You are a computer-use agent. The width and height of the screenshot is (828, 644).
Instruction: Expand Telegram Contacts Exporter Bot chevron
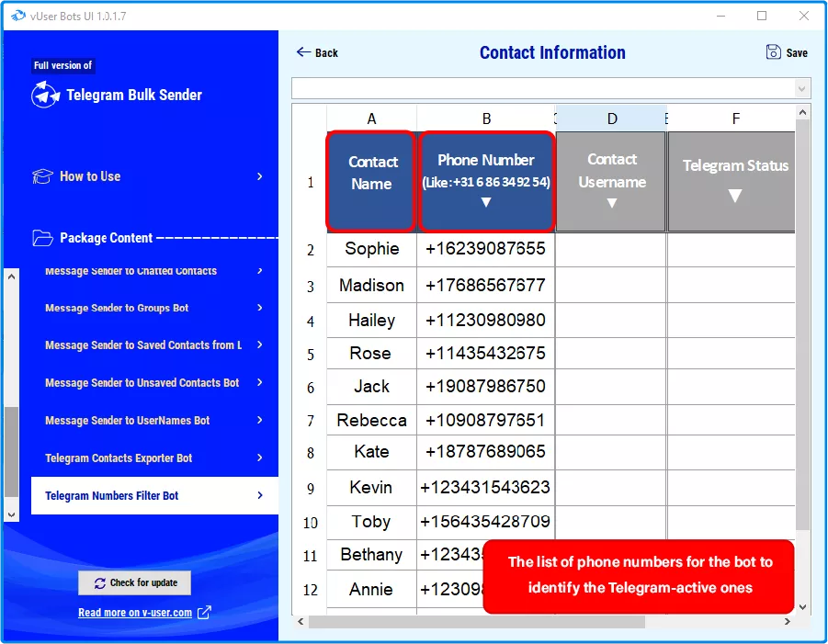[259, 458]
